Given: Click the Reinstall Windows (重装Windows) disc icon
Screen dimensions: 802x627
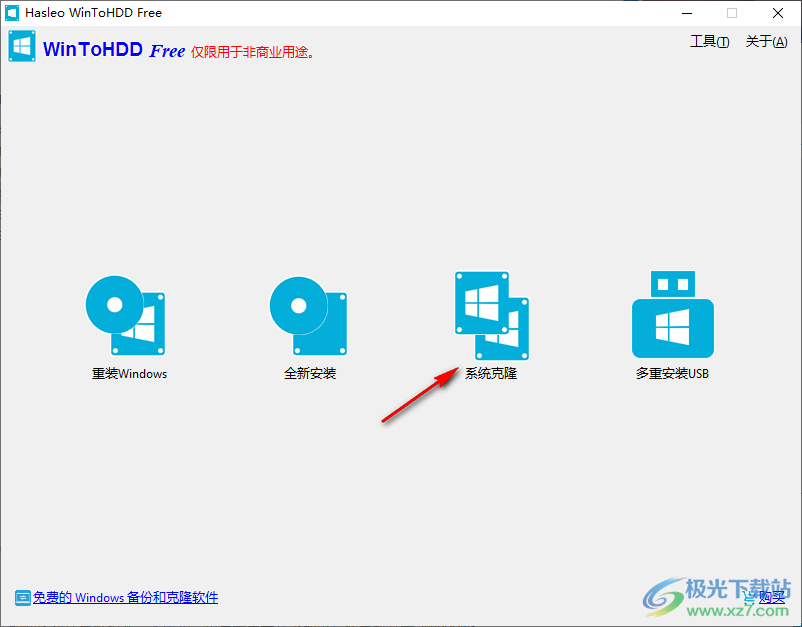Looking at the screenshot, I should pos(125,316).
